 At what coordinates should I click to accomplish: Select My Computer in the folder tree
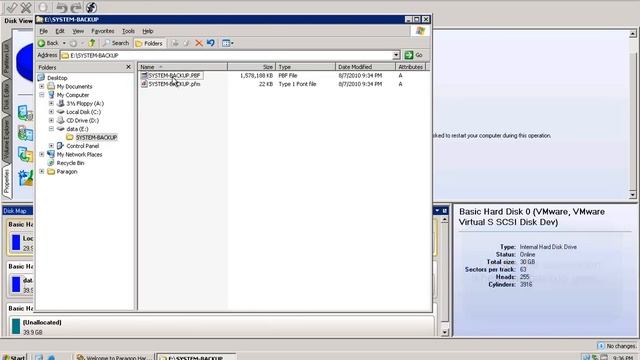pos(73,95)
